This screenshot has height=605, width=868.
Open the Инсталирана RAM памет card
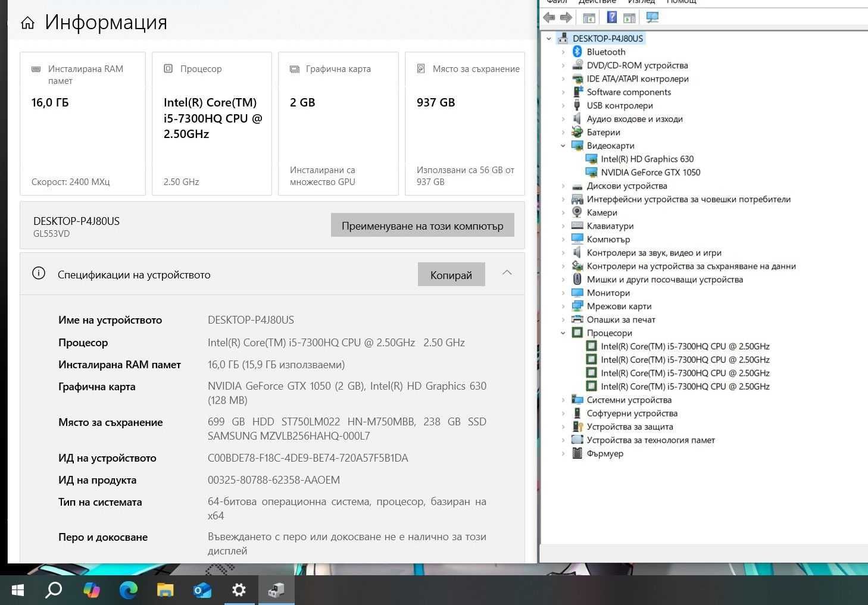83,124
